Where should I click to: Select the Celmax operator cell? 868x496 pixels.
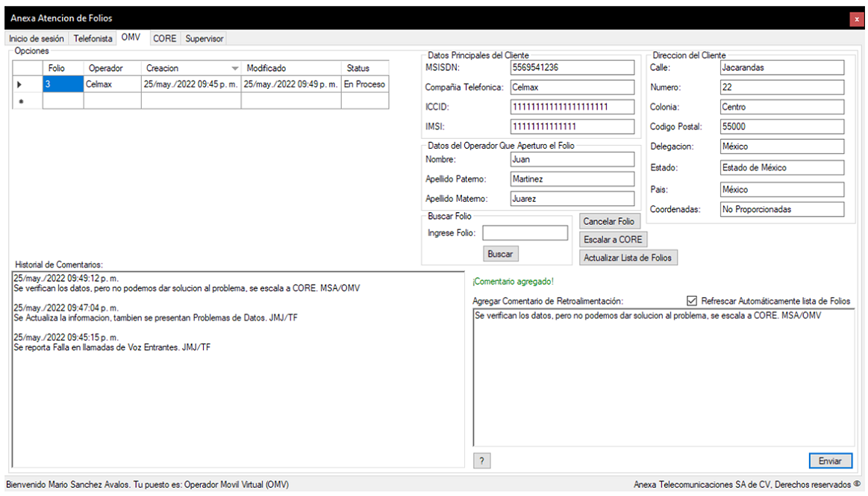111,84
